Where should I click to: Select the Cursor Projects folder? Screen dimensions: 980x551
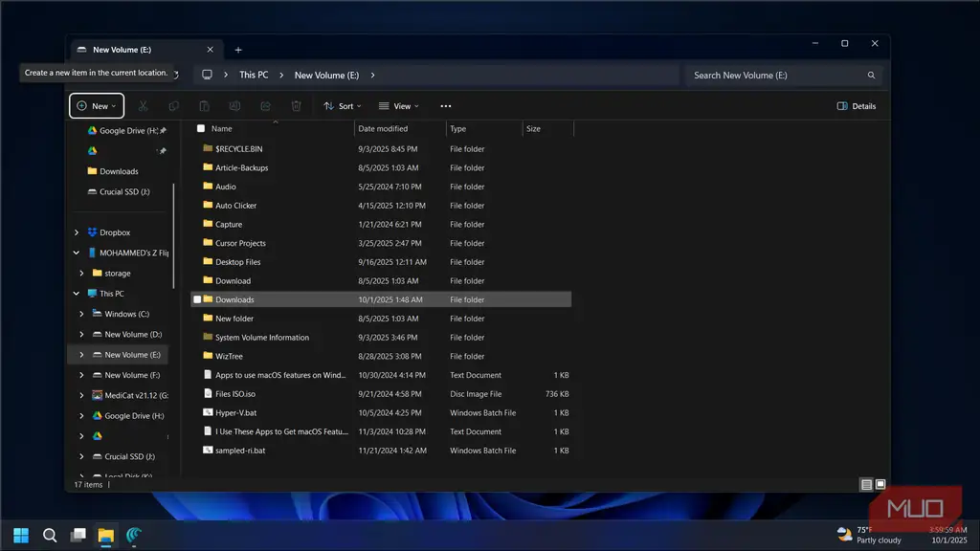[x=381, y=244]
